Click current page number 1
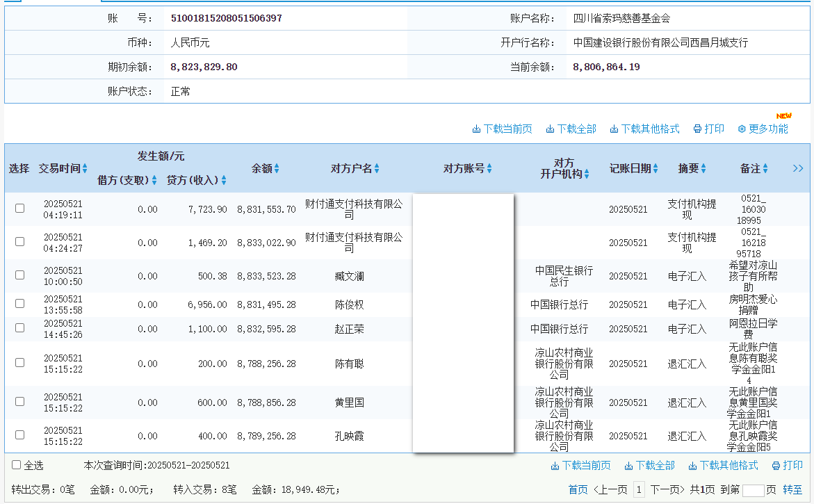814x504 pixels. tap(639, 489)
